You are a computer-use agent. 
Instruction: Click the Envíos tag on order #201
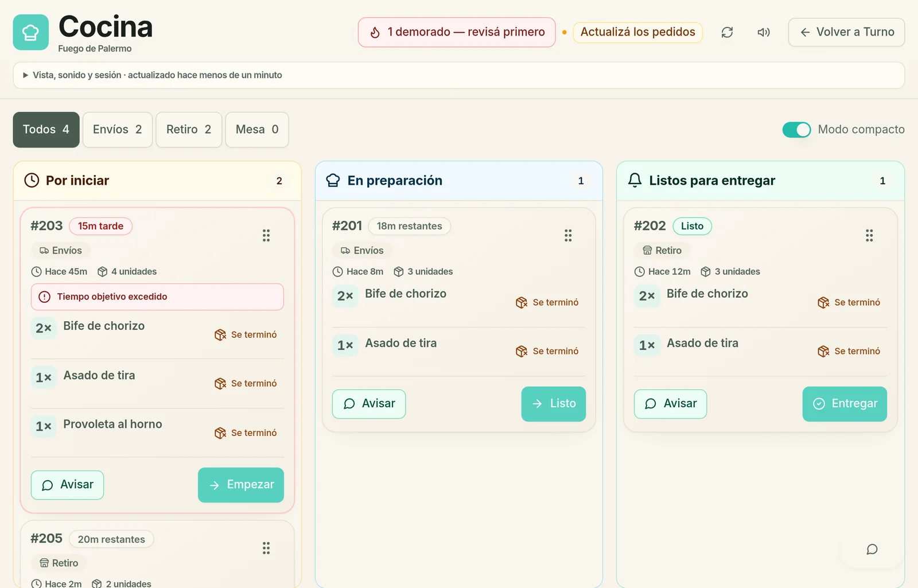[x=362, y=251]
